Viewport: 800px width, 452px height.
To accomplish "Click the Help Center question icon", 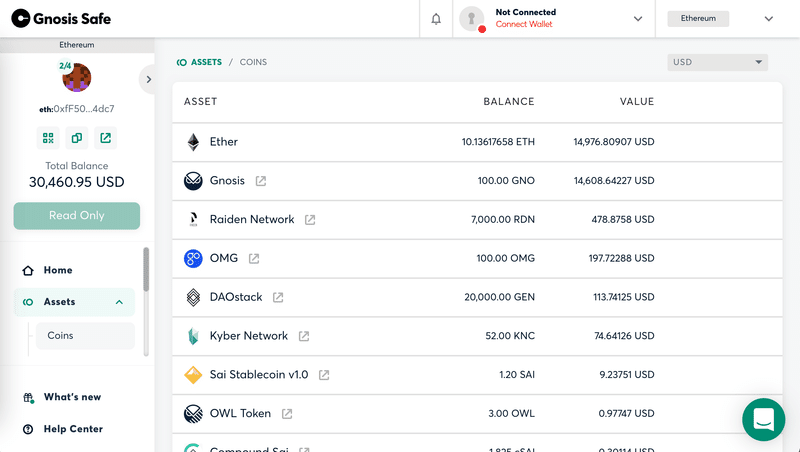I will pyautogui.click(x=28, y=429).
